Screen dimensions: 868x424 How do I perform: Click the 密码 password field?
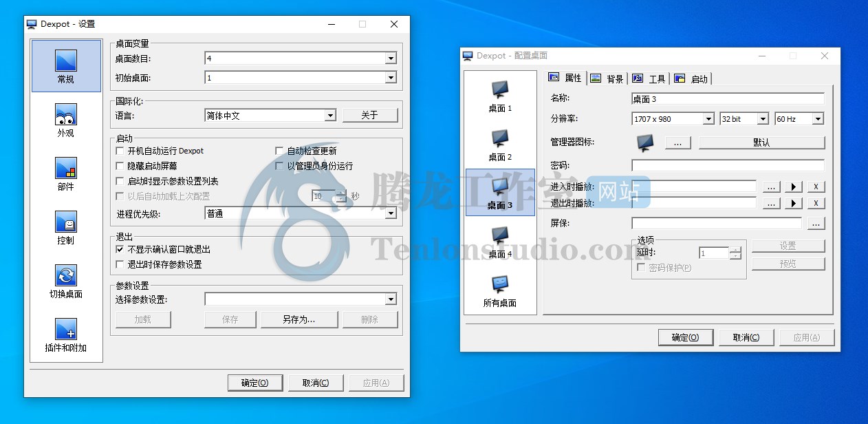(728, 165)
